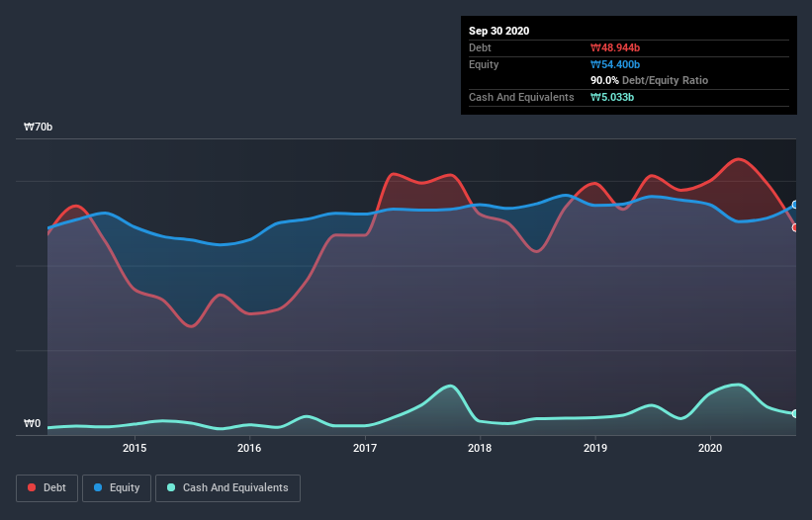Toggle the Debt legend button

point(46,488)
